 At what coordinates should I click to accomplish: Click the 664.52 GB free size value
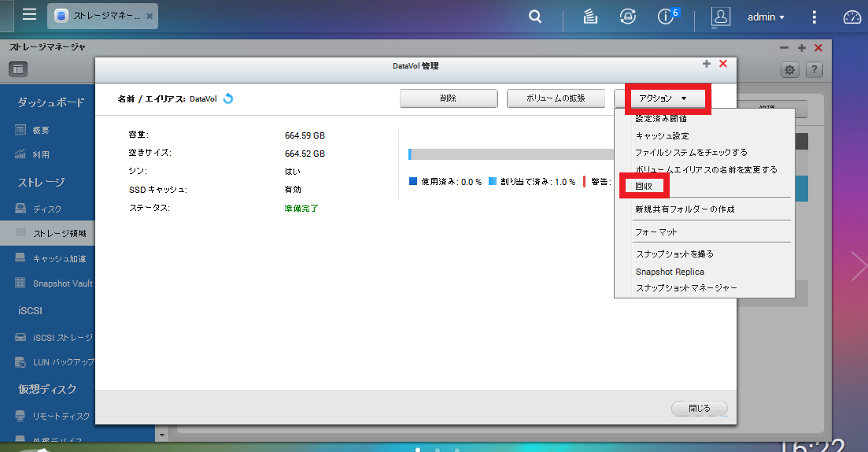point(305,154)
